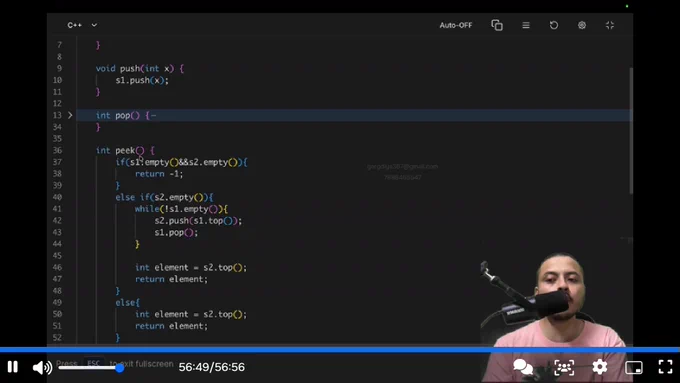Open the chat comments icon
The width and height of the screenshot is (680, 383).
click(x=523, y=367)
